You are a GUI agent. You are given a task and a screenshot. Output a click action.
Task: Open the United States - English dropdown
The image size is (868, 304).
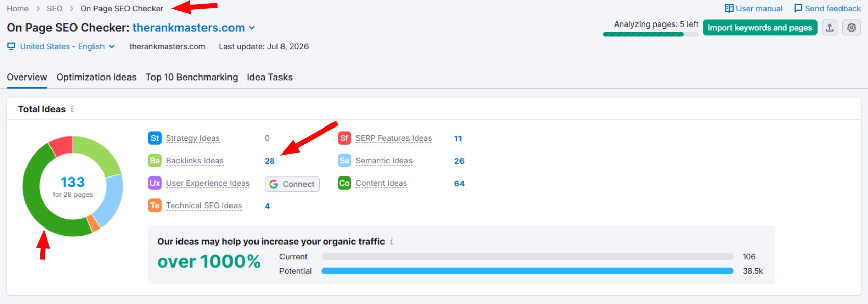coord(61,46)
